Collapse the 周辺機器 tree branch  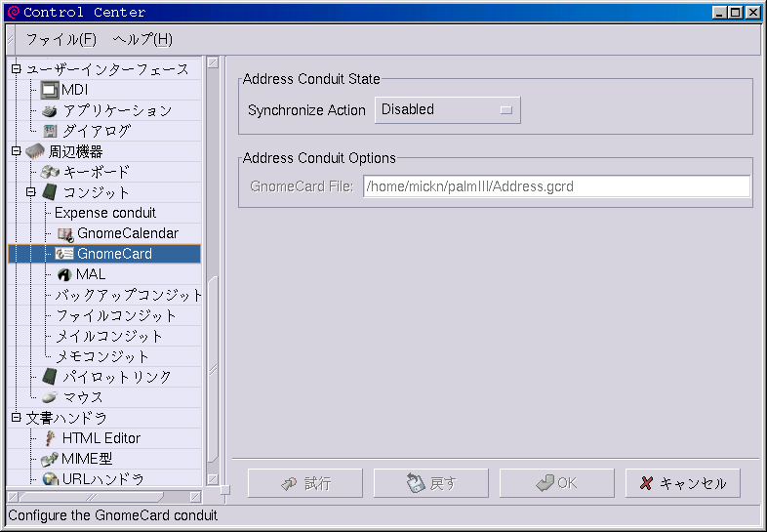pyautogui.click(x=16, y=151)
